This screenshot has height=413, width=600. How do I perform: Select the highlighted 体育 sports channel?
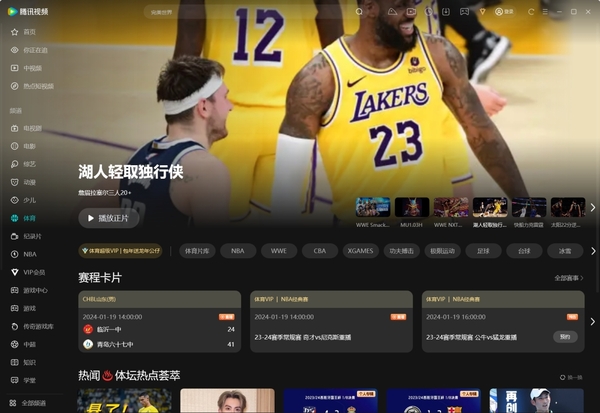23,218
